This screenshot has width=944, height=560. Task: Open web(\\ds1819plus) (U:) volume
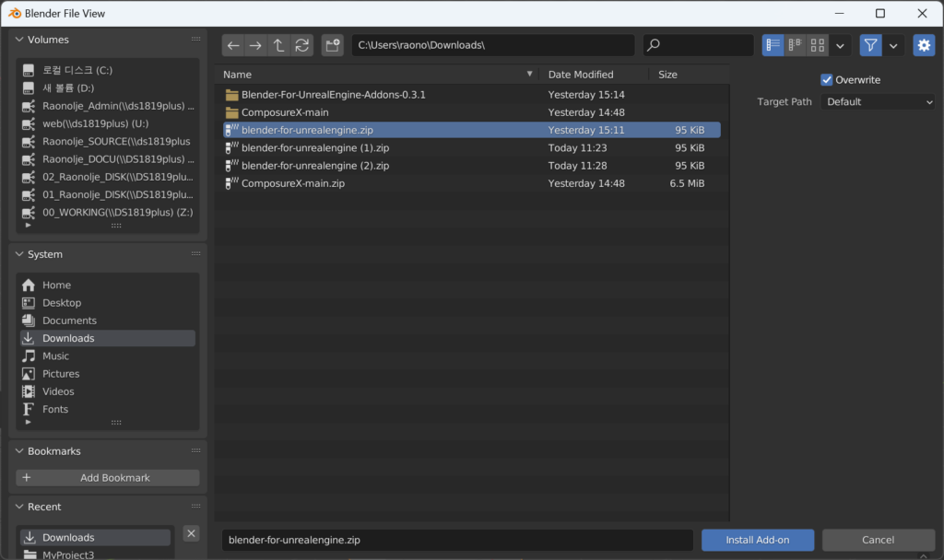tap(108, 123)
